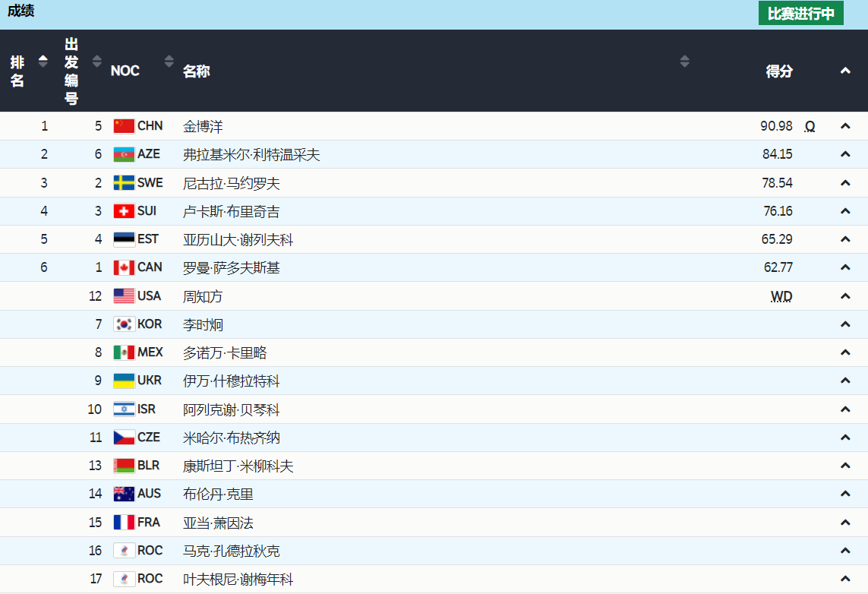
Task: Expand details for 李时炯 row
Action: pos(844,324)
